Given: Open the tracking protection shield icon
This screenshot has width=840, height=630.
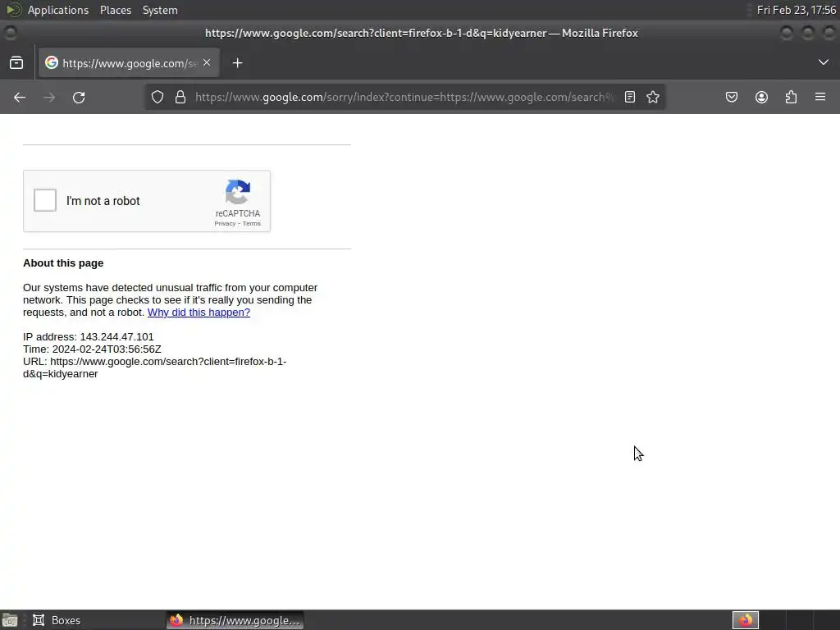Looking at the screenshot, I should (157, 97).
